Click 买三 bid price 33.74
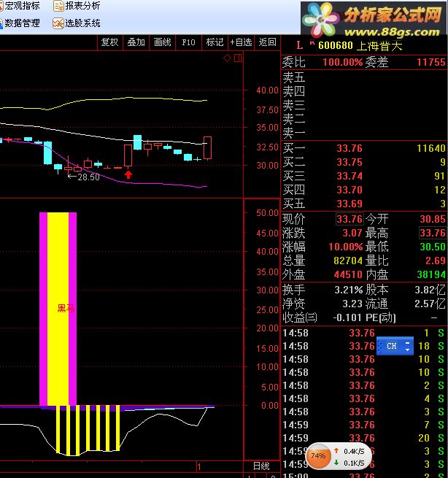This screenshot has width=448, height=478. [x=349, y=176]
